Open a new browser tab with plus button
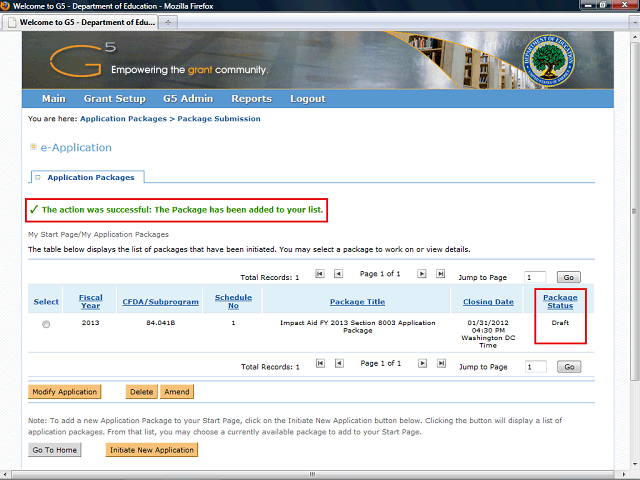Screen dimensions: 640x480 click(x=167, y=21)
